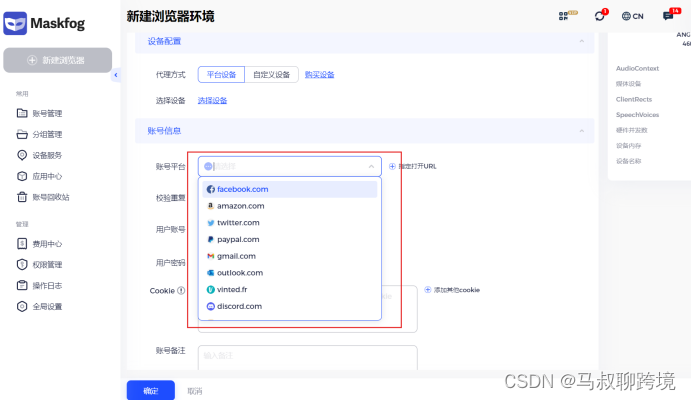The height and width of the screenshot is (400, 691).
Task: Click 硬件并发数 in the right panel
Action: pos(632,130)
